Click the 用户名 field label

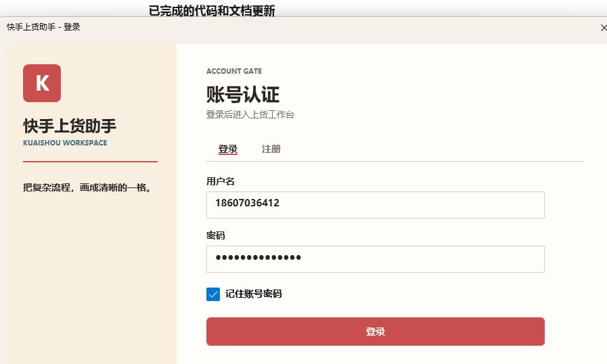point(221,181)
